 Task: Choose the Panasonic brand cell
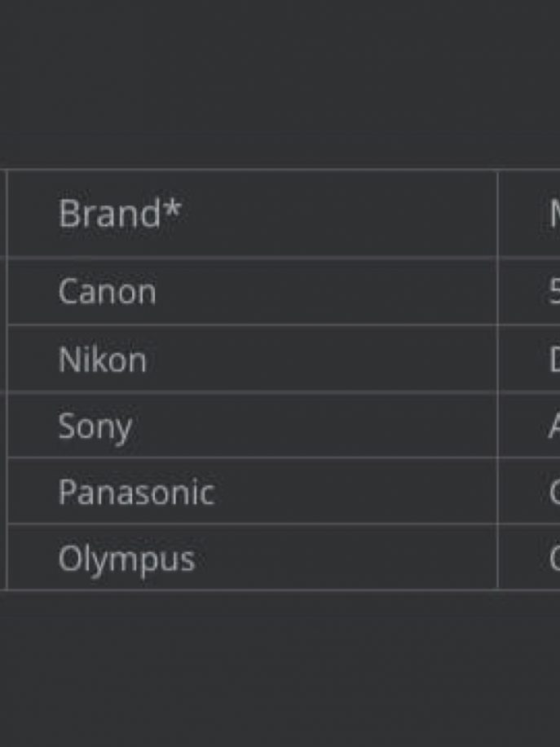click(136, 492)
